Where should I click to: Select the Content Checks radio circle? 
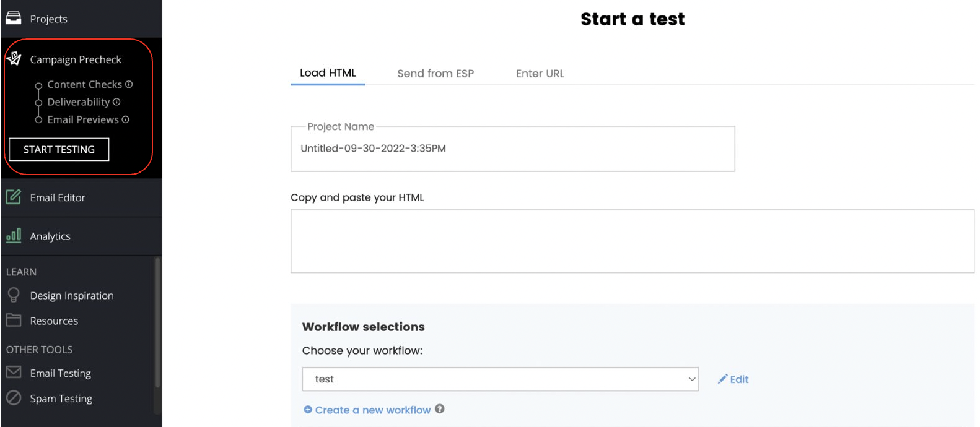pos(39,84)
